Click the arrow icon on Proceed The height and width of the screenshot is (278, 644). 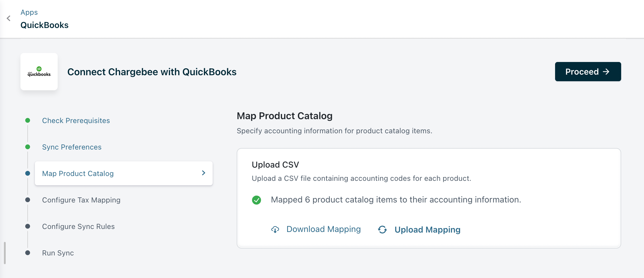[606, 72]
